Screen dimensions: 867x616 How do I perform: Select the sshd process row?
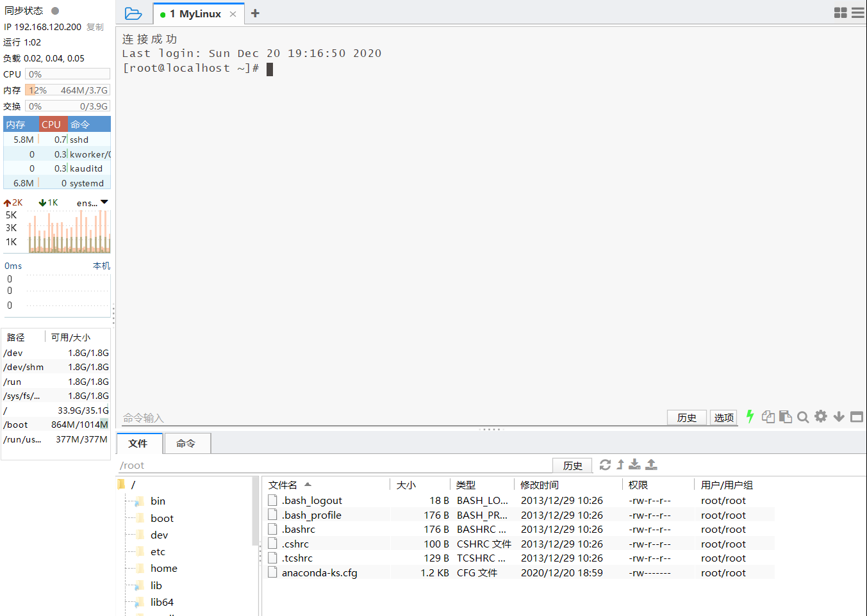click(x=57, y=140)
